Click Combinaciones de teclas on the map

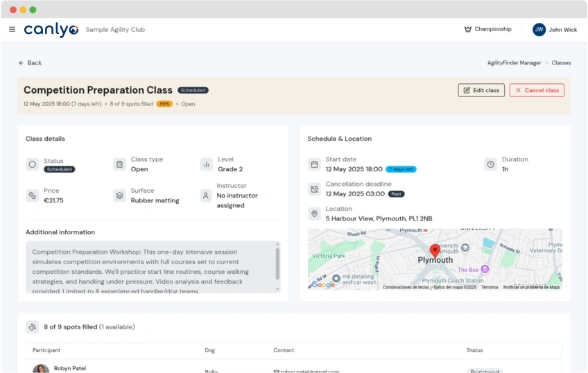click(x=406, y=287)
